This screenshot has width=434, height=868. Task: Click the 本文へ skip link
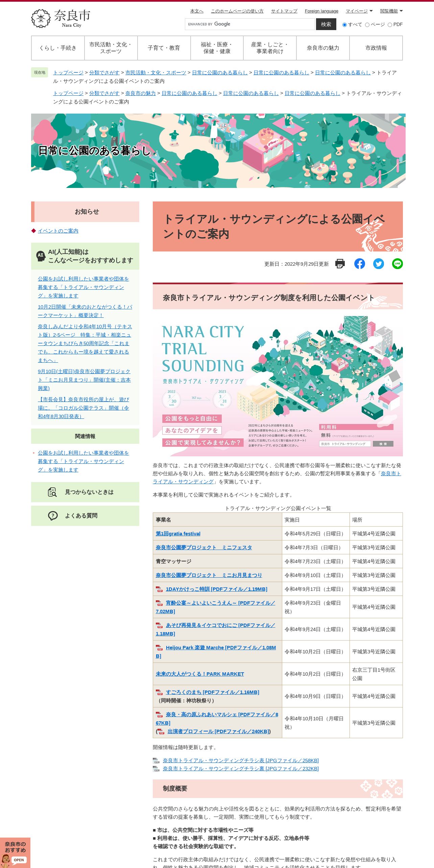[x=197, y=11]
